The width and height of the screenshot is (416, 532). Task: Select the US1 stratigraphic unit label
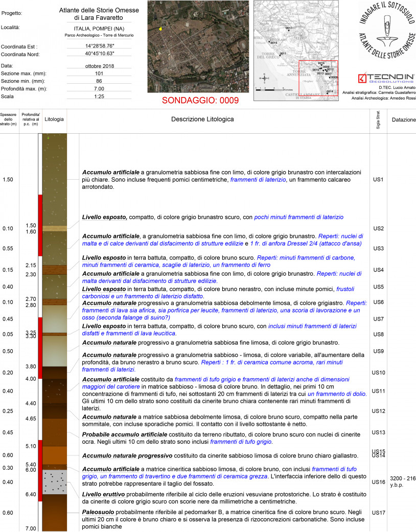click(378, 180)
